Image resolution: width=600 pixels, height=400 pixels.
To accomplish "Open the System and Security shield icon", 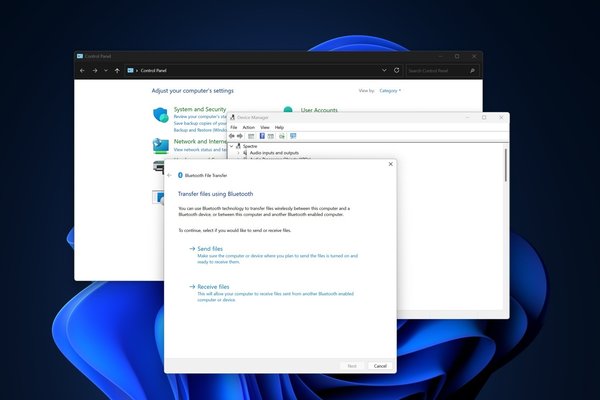I will (161, 115).
